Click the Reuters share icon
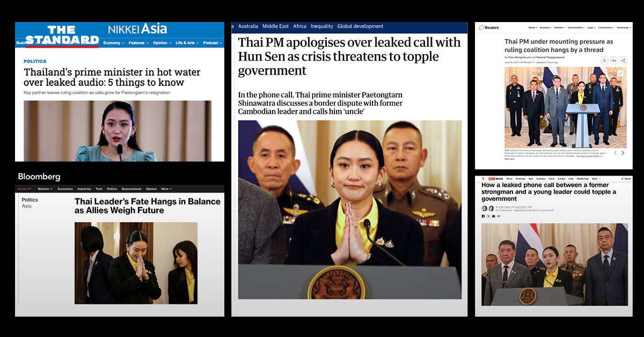Image resolution: width=644 pixels, height=337 pixels. pos(623,60)
